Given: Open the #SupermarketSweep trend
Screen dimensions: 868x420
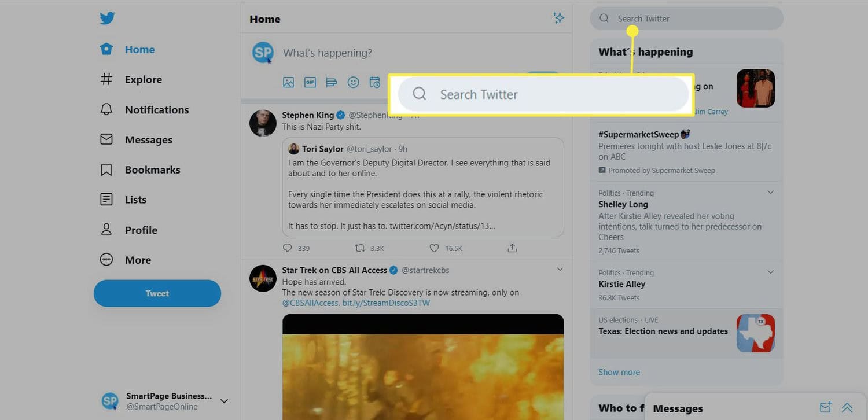Looking at the screenshot, I should pyautogui.click(x=643, y=134).
